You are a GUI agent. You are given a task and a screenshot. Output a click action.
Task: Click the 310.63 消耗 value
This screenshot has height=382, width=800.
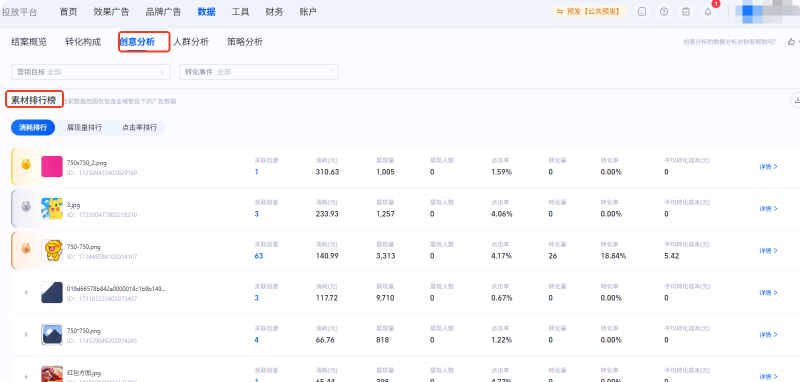click(x=328, y=172)
